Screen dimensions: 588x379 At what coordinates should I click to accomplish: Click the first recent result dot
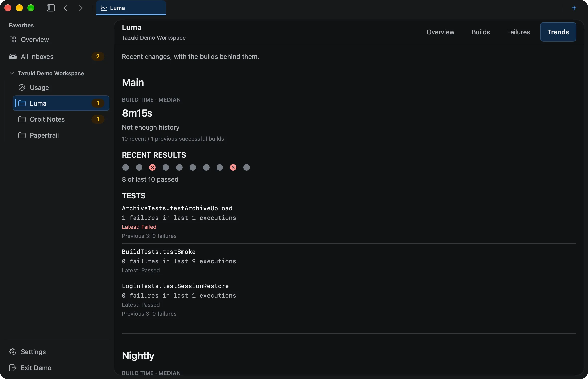126,167
